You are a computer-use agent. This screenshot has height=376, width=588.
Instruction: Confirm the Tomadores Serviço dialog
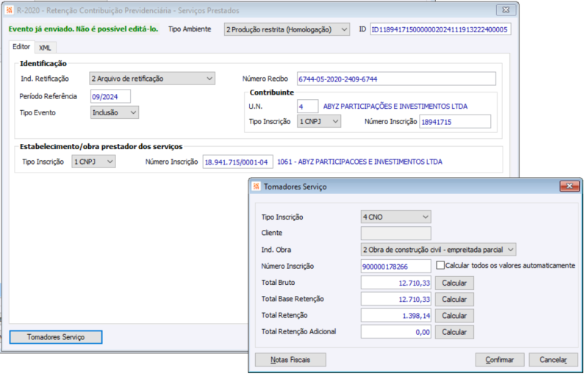(x=500, y=360)
